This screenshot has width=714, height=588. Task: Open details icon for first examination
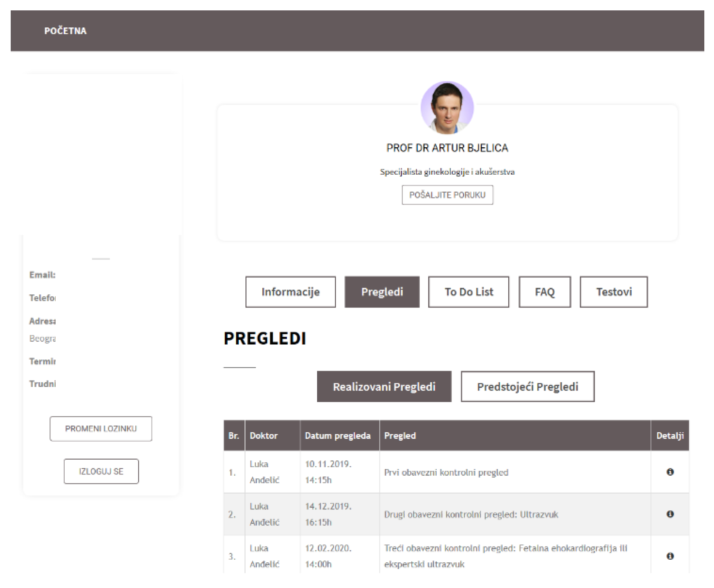[670, 472]
